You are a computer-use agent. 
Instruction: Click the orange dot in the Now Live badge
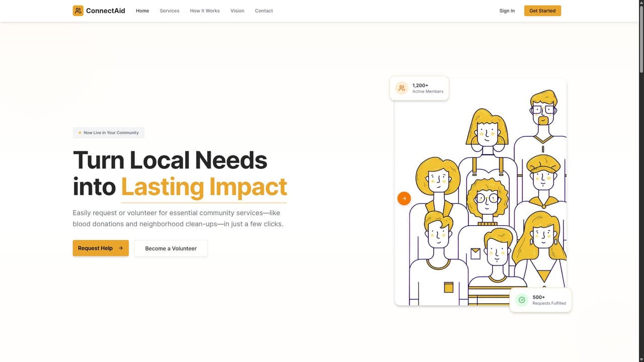click(80, 133)
